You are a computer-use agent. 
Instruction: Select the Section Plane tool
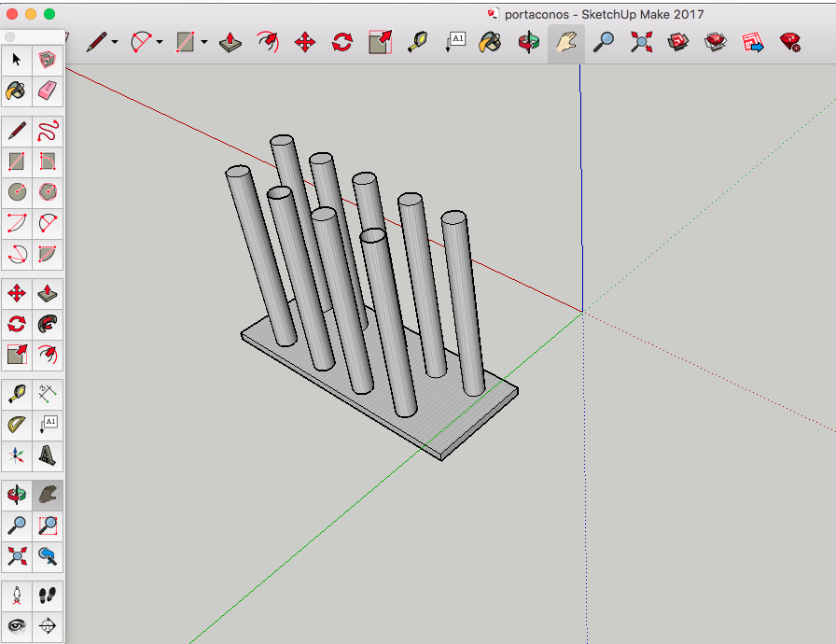pyautogui.click(x=48, y=627)
